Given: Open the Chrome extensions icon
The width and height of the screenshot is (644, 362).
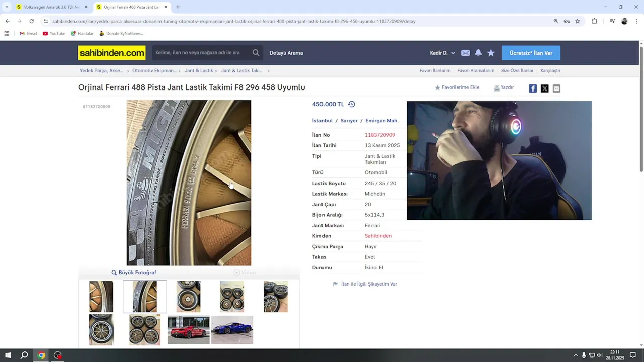Looking at the screenshot, I should point(594,21).
